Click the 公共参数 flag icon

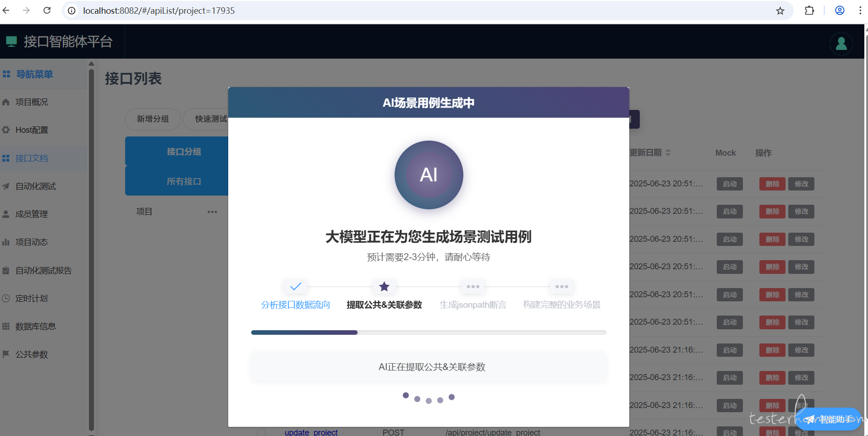[x=6, y=354]
